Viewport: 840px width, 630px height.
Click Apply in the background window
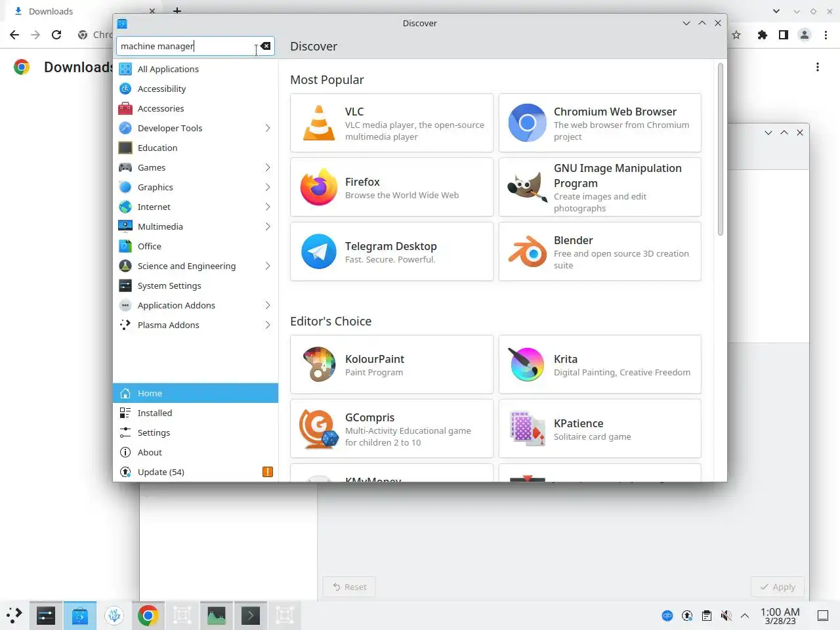(x=778, y=587)
